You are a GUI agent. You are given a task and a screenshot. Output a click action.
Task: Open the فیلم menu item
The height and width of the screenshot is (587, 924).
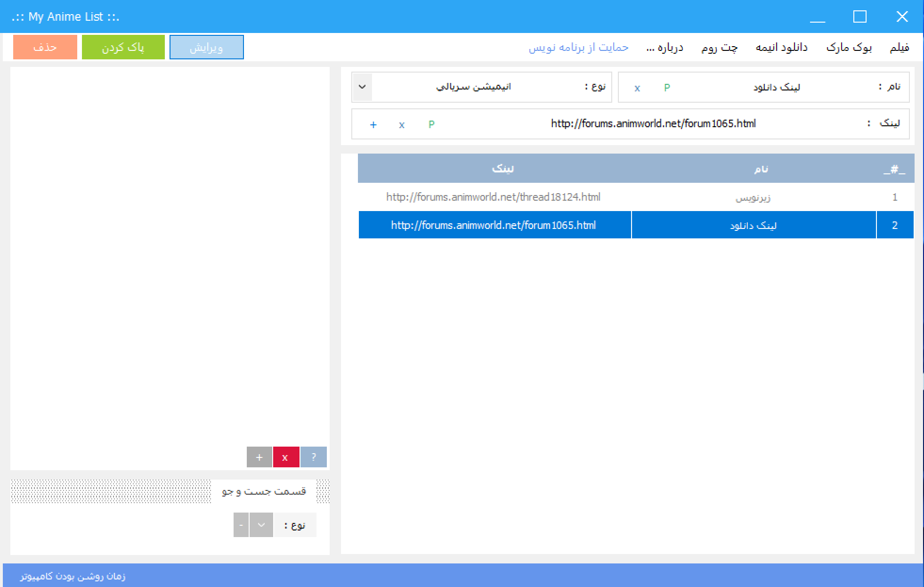[x=899, y=47]
